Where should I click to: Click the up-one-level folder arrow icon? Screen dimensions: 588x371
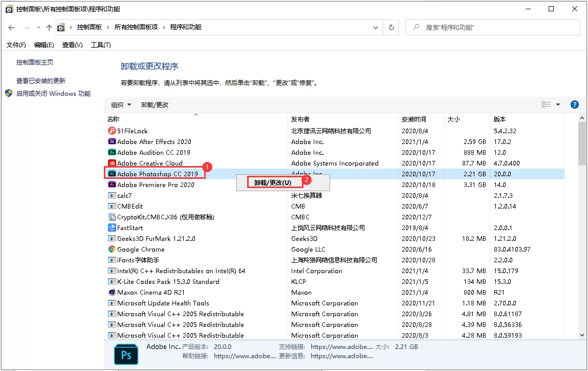point(49,27)
